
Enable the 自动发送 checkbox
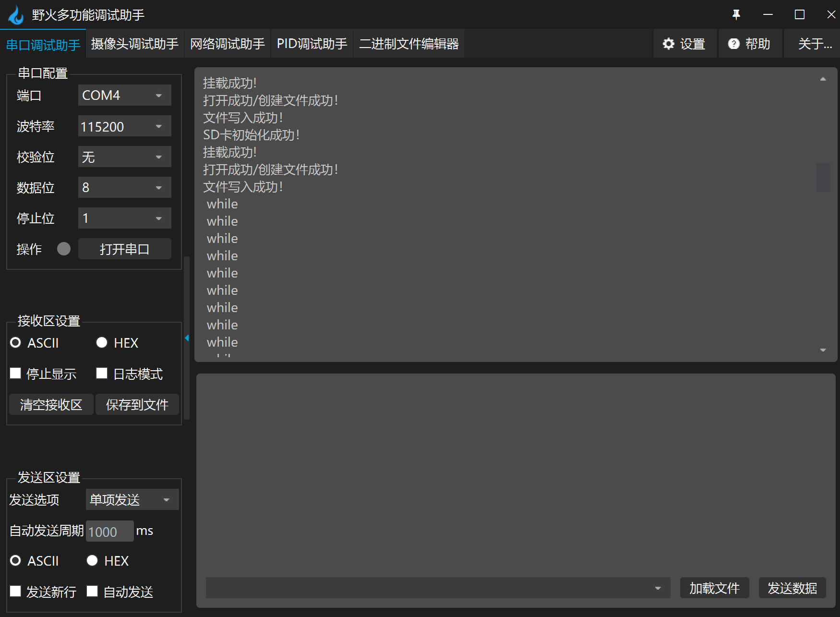point(92,591)
